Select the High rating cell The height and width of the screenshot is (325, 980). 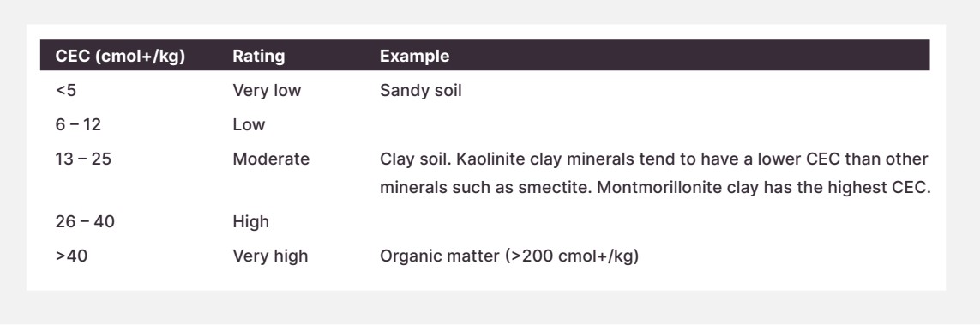(250, 222)
